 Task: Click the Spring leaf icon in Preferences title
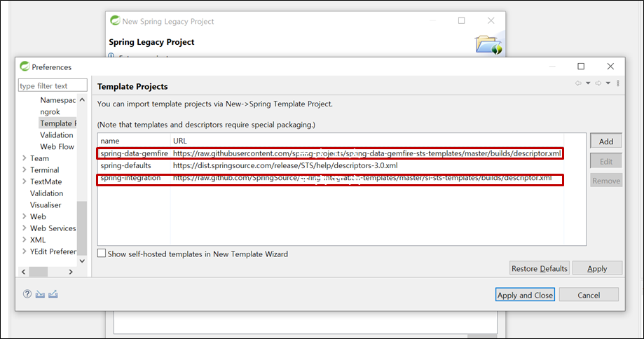pyautogui.click(x=25, y=66)
